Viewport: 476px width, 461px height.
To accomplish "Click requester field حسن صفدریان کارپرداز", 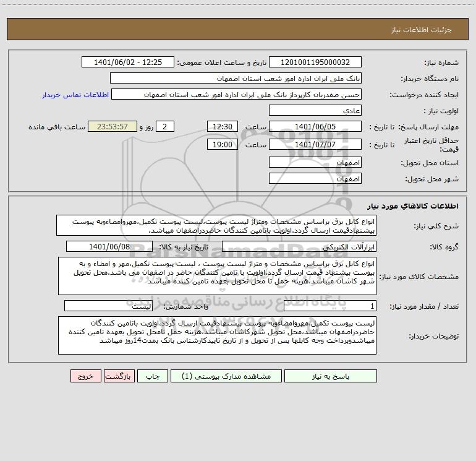I will [x=237, y=95].
